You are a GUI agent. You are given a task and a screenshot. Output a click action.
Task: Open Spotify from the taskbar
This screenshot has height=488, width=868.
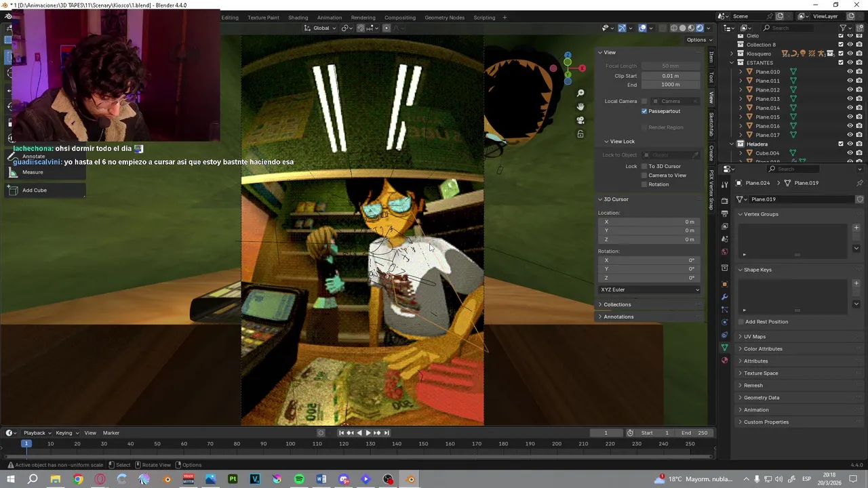click(x=299, y=479)
